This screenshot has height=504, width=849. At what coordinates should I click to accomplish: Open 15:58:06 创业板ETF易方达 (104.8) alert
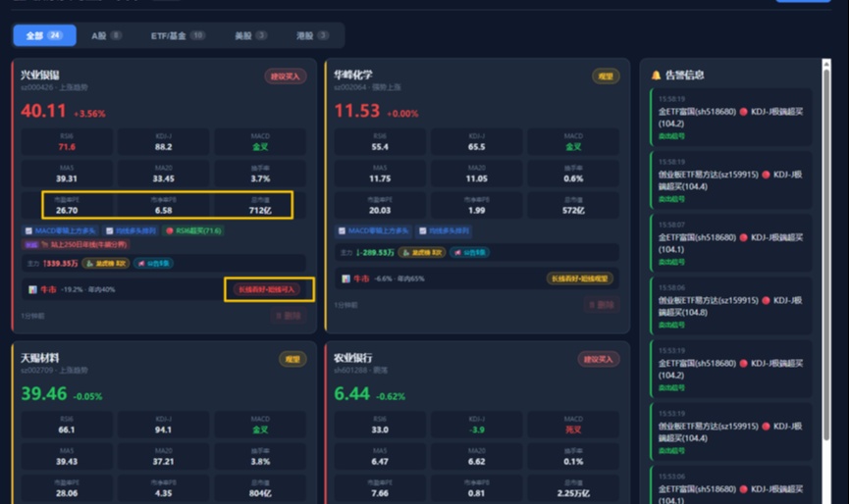click(731, 306)
